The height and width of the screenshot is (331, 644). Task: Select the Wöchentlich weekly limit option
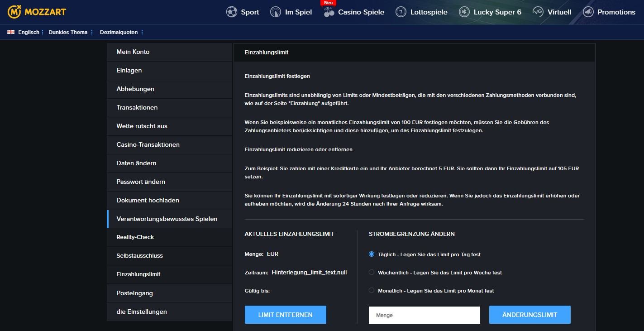coord(372,273)
